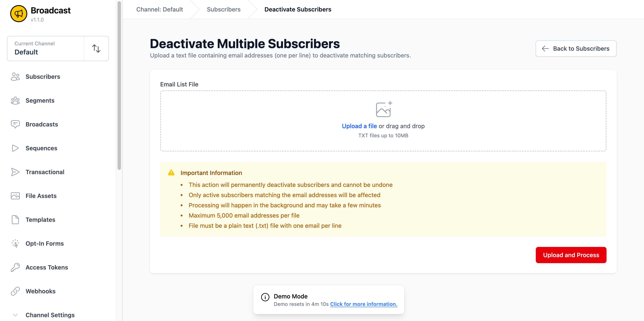Click the Demo Mode info icon
Viewport: 644px width, 321px height.
tap(265, 297)
